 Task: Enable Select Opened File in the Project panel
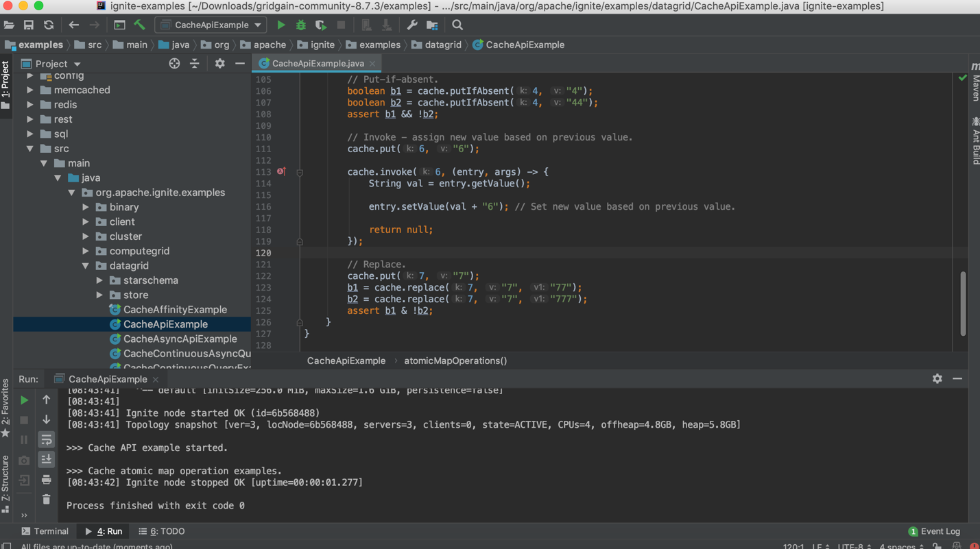174,63
